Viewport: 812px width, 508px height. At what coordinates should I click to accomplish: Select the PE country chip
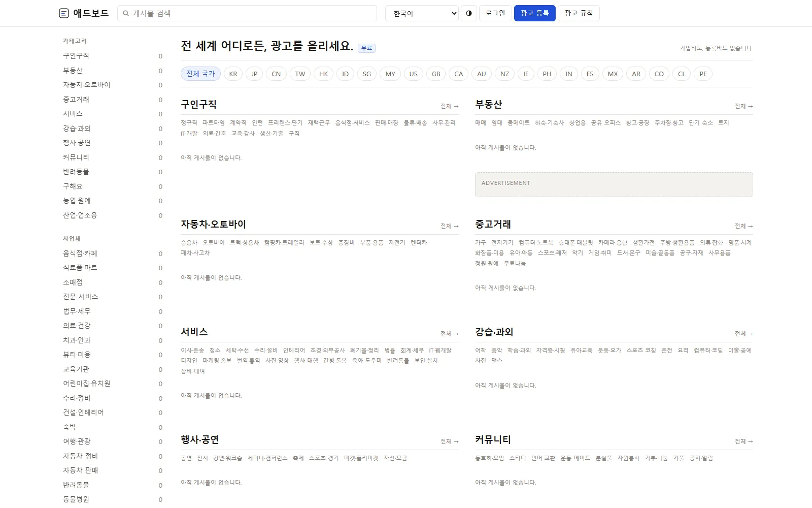pos(703,74)
